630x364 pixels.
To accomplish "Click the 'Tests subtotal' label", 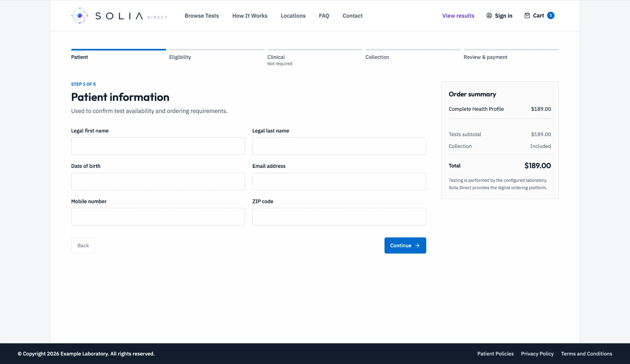I will coord(465,134).
